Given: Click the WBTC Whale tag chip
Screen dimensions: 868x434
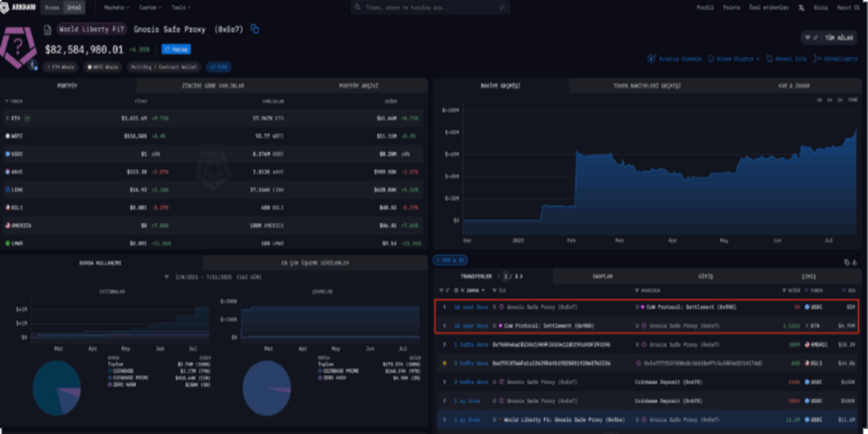Looking at the screenshot, I should point(103,67).
